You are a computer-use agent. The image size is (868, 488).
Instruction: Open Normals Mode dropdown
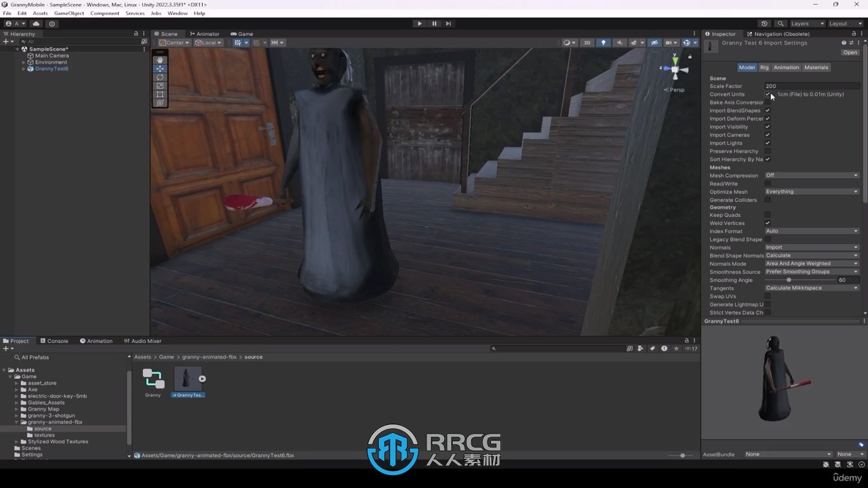point(812,264)
